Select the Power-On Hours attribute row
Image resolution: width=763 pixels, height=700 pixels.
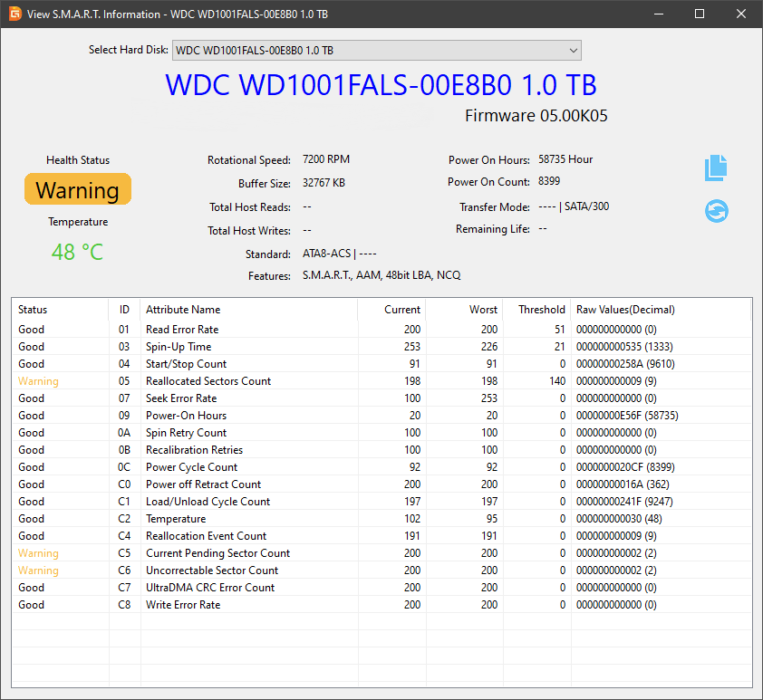tap(381, 416)
